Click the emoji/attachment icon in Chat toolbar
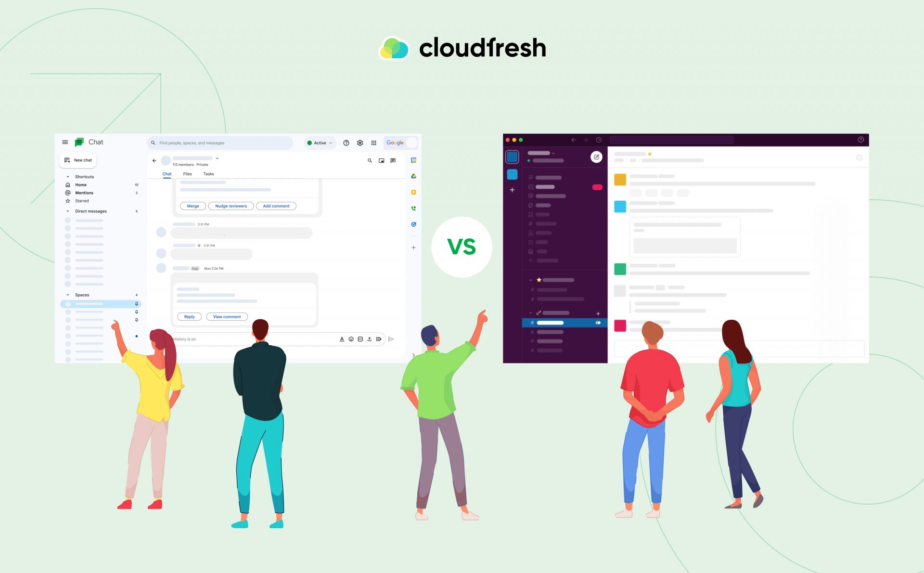The height and width of the screenshot is (573, 924). coord(349,339)
